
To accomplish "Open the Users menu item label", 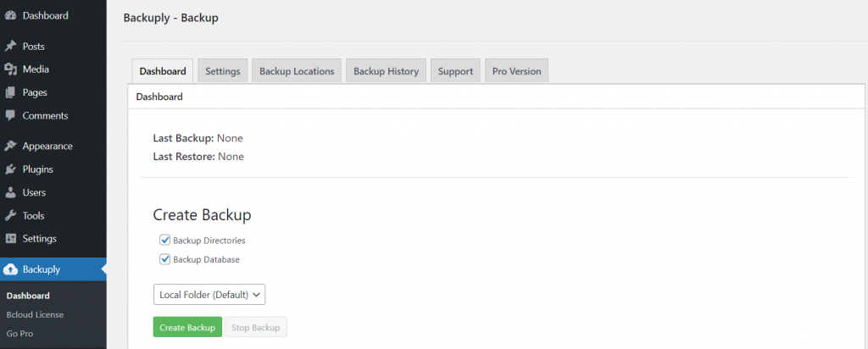I will 34,193.
